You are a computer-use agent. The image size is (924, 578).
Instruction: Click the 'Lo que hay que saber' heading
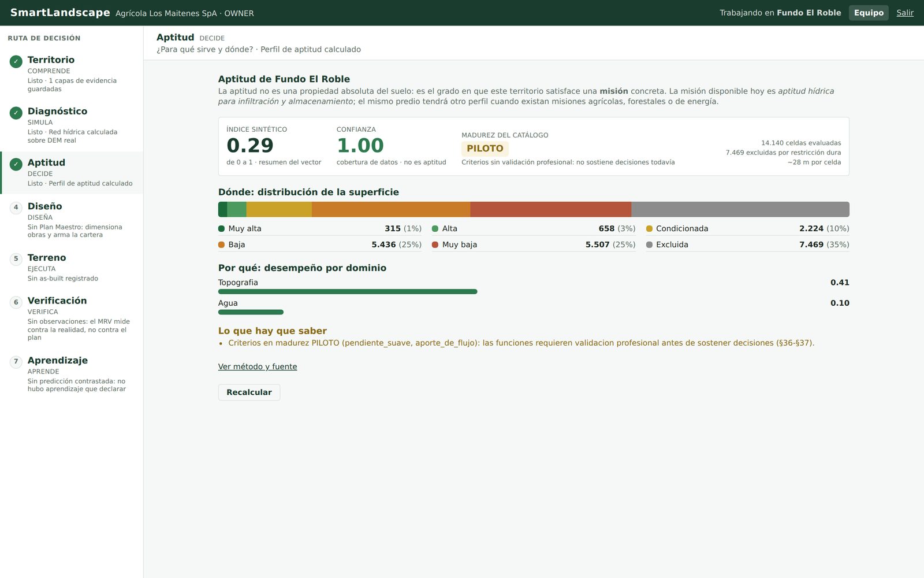pos(273,331)
